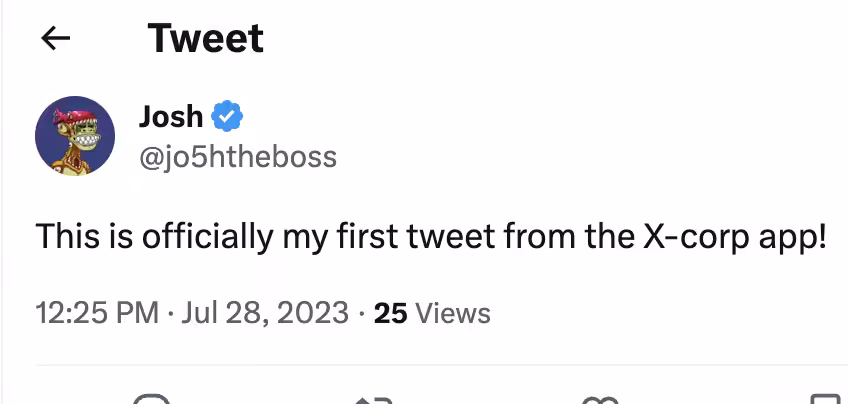Click the word from in the tweet

540,237
